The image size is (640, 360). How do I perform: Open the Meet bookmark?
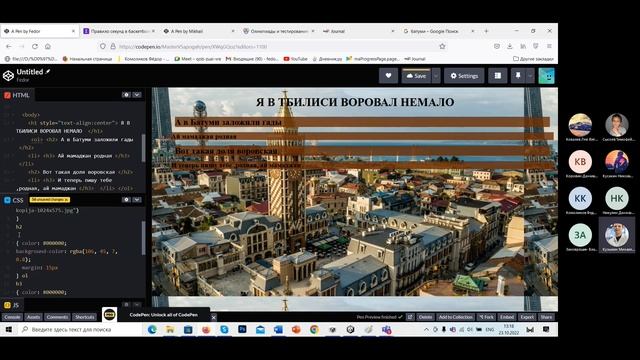198,59
